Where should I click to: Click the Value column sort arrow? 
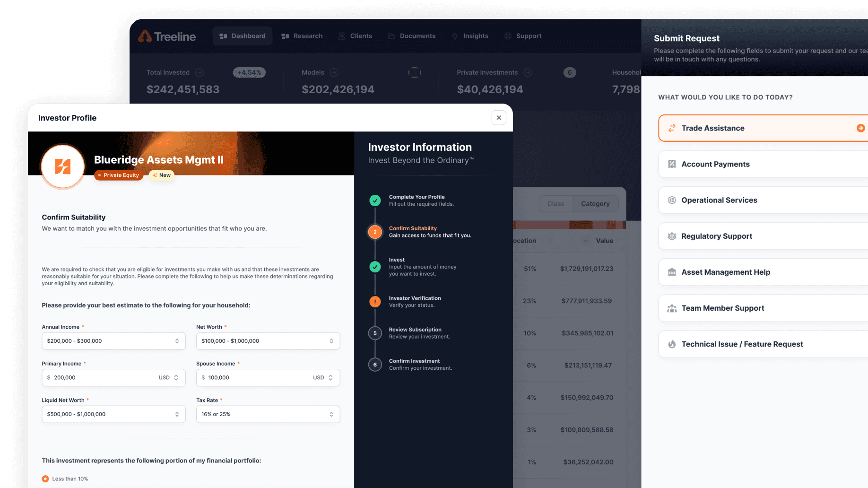click(x=586, y=241)
